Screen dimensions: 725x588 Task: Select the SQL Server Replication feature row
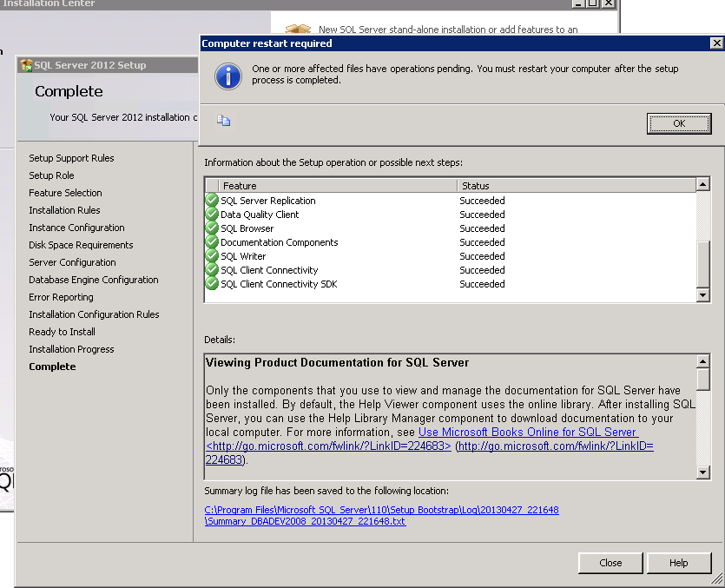point(451,201)
